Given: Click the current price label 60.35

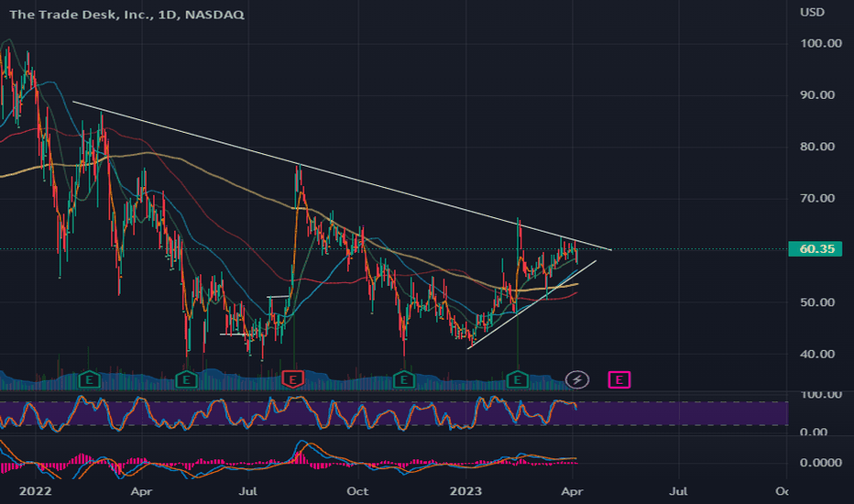Looking at the screenshot, I should coord(816,249).
